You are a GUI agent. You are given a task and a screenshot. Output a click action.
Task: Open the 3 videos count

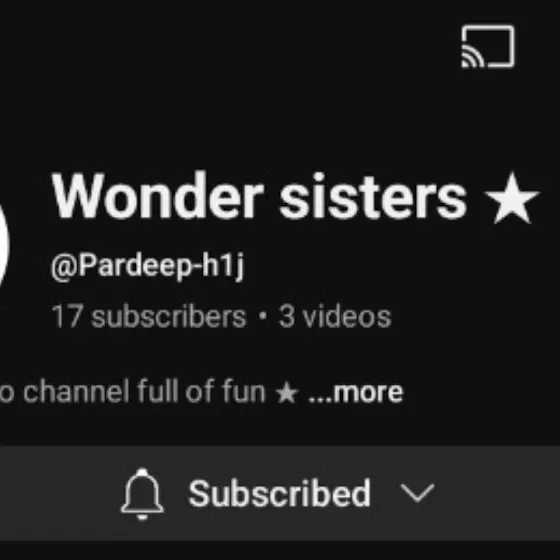pyautogui.click(x=335, y=316)
